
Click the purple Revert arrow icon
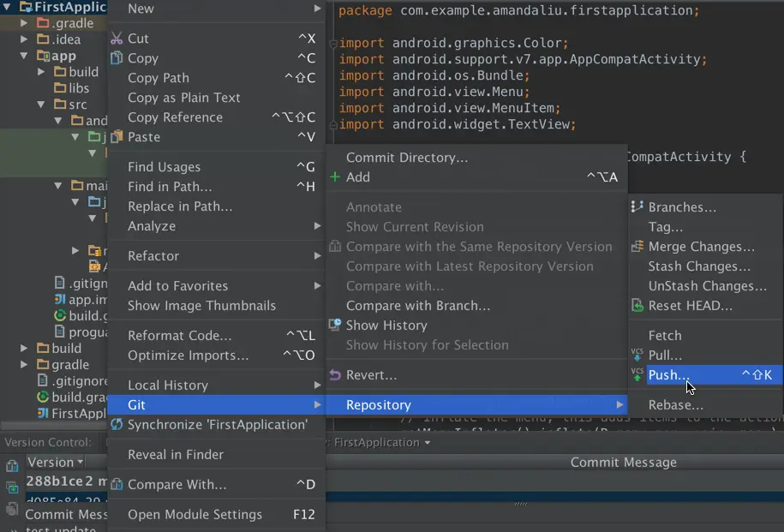point(335,375)
